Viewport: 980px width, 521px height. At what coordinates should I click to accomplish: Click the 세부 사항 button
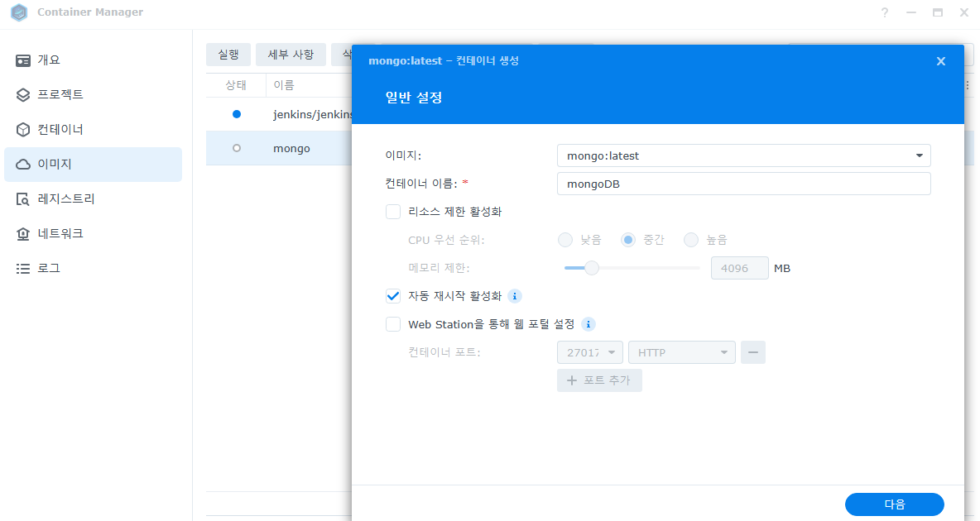[291, 55]
